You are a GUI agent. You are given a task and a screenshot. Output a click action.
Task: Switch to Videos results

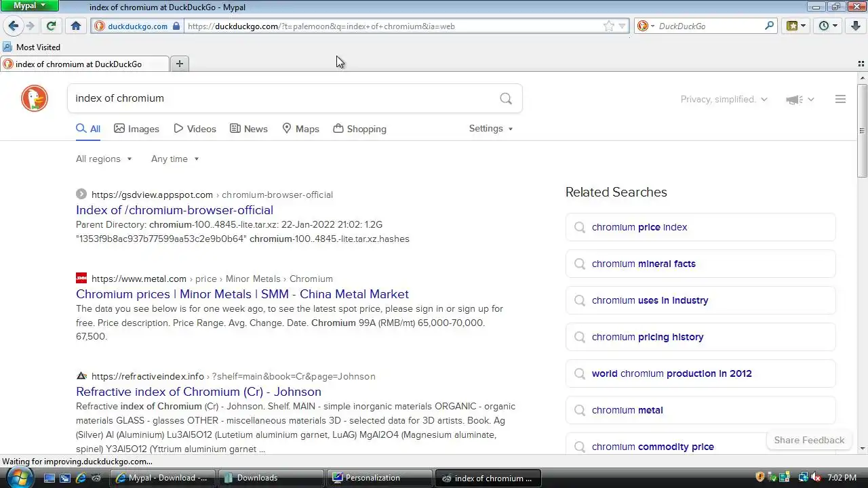[195, 129]
